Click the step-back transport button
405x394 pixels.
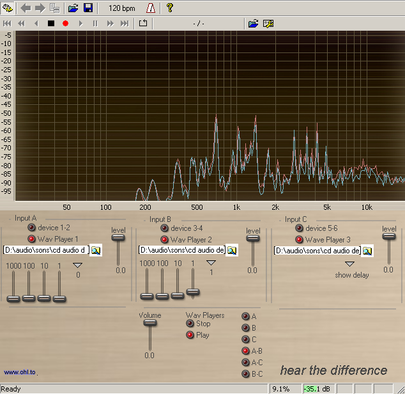pyautogui.click(x=36, y=23)
